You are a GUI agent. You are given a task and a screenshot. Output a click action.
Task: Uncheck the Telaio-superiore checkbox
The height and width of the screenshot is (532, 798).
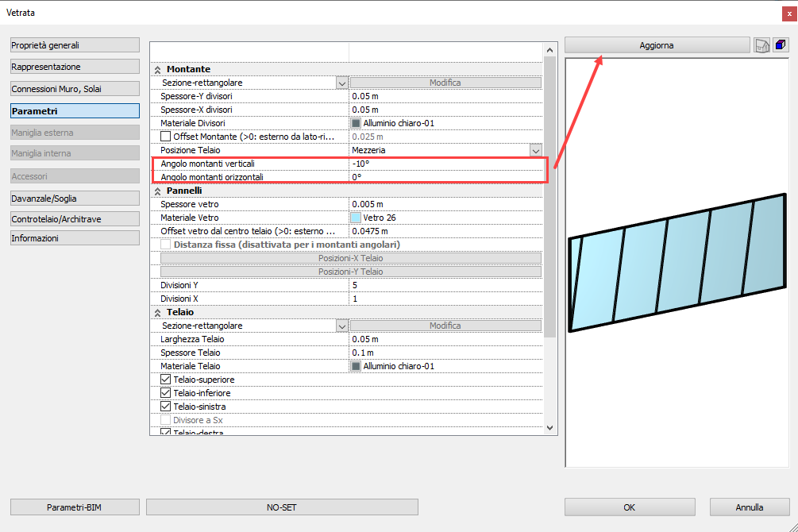(x=165, y=380)
